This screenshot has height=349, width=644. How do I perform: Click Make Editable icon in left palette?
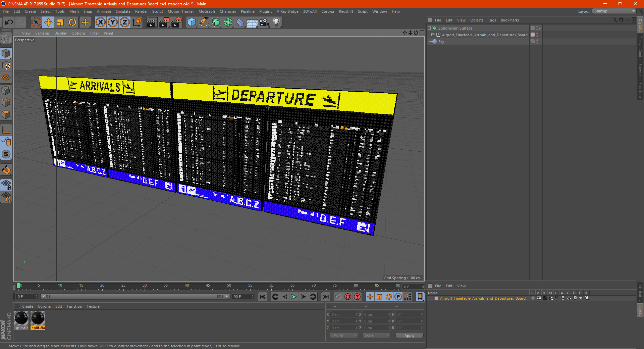[6, 38]
